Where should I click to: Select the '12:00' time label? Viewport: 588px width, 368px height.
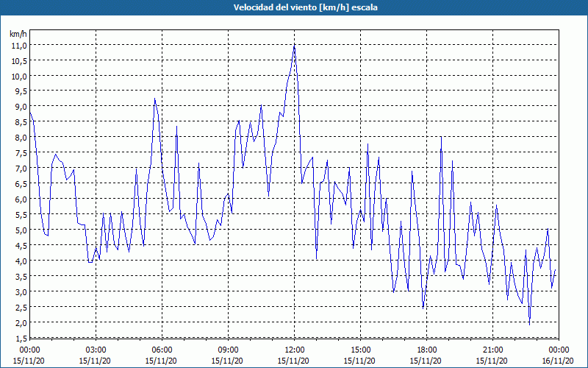pyautogui.click(x=295, y=350)
